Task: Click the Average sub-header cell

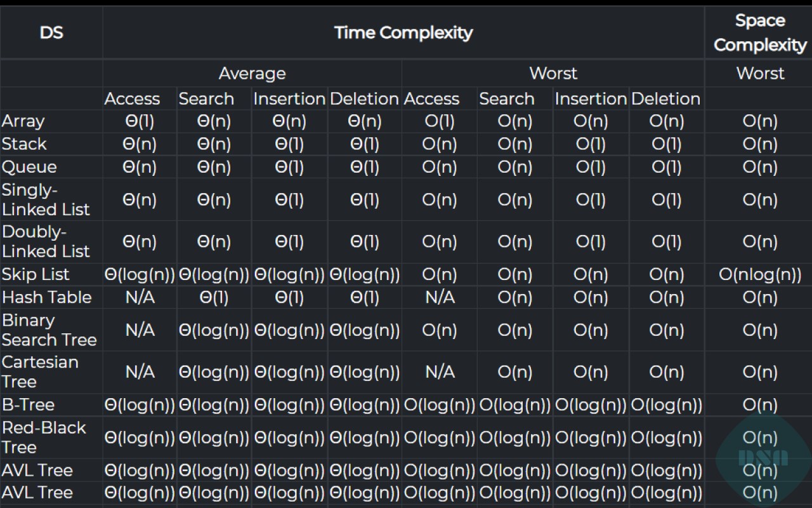Action: tap(252, 73)
